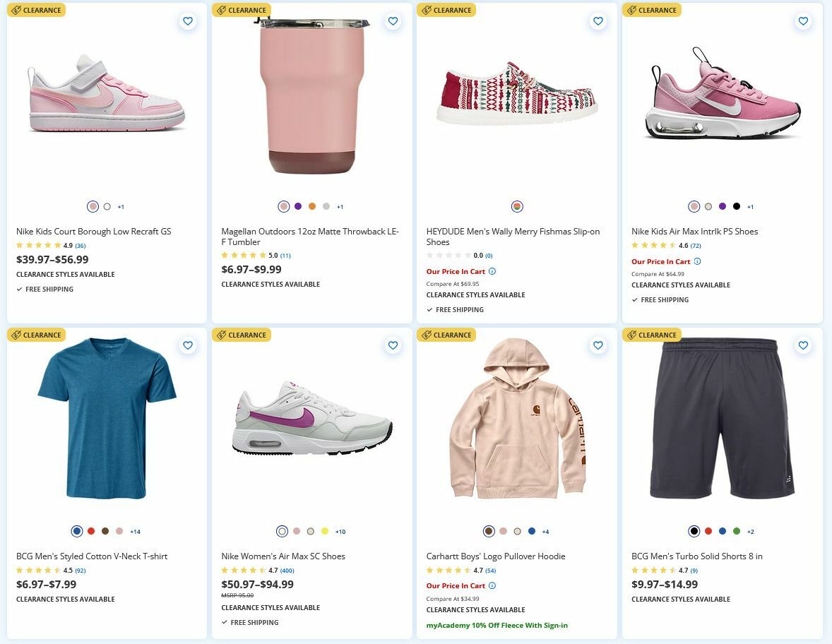Click the CLEARANCE badge above BCG Turbo Shorts
832x644 pixels.
point(652,335)
